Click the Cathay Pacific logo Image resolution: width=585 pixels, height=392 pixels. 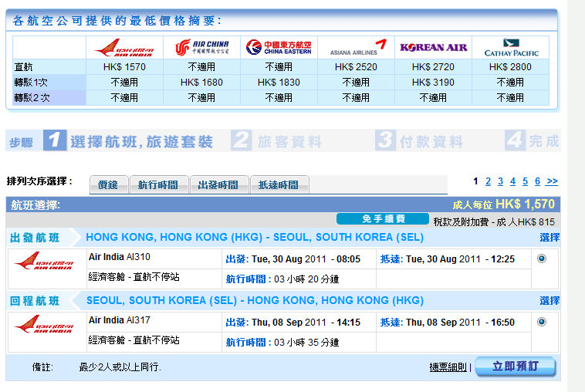point(510,48)
